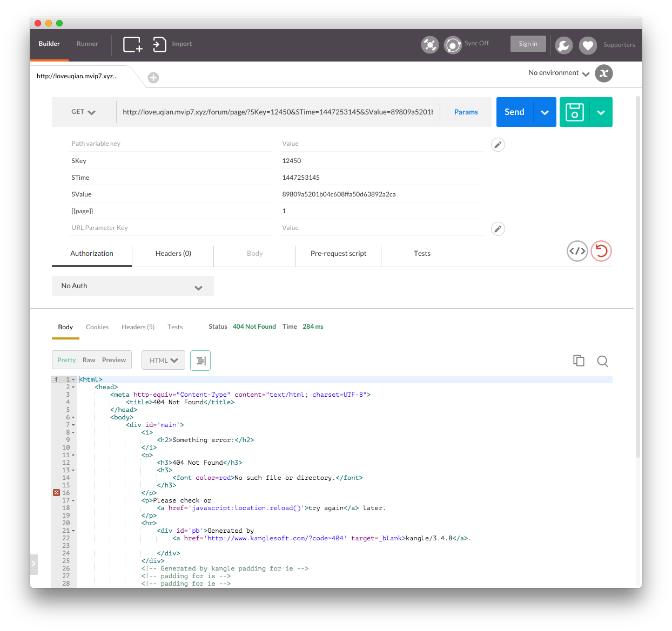Open the environment quick look icon

click(604, 73)
